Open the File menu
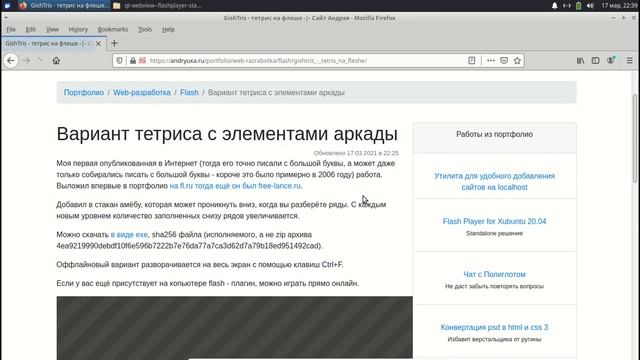This screenshot has width=640, height=360. [x=11, y=29]
